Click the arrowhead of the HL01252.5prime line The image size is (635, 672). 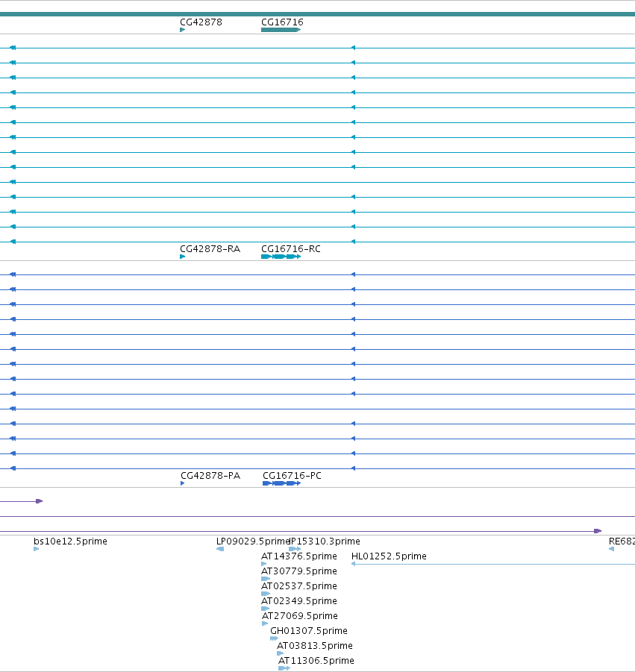point(353,564)
